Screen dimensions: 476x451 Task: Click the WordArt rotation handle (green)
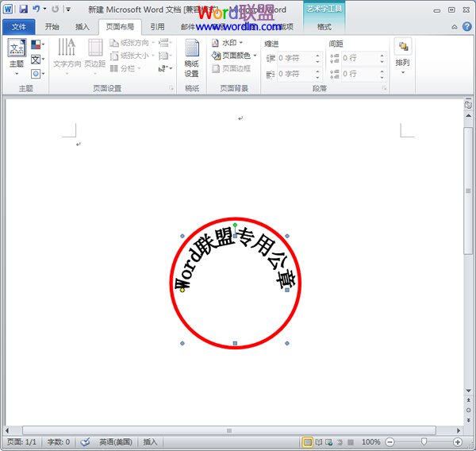click(x=235, y=225)
